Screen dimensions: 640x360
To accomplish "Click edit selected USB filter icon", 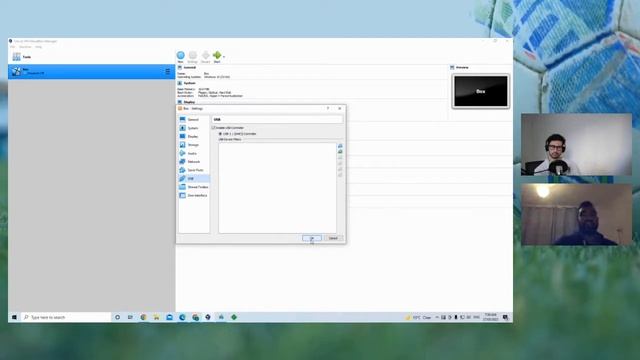I will coord(340,158).
